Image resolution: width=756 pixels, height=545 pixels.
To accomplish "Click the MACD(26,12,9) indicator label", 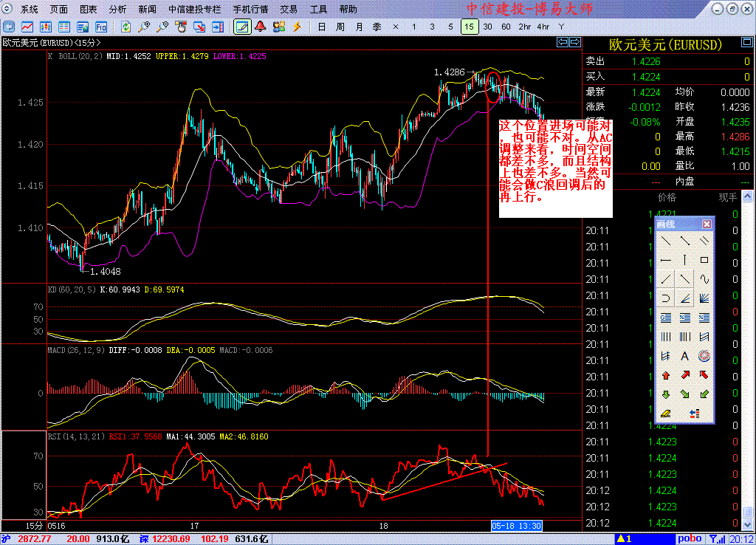I will 76,350.
